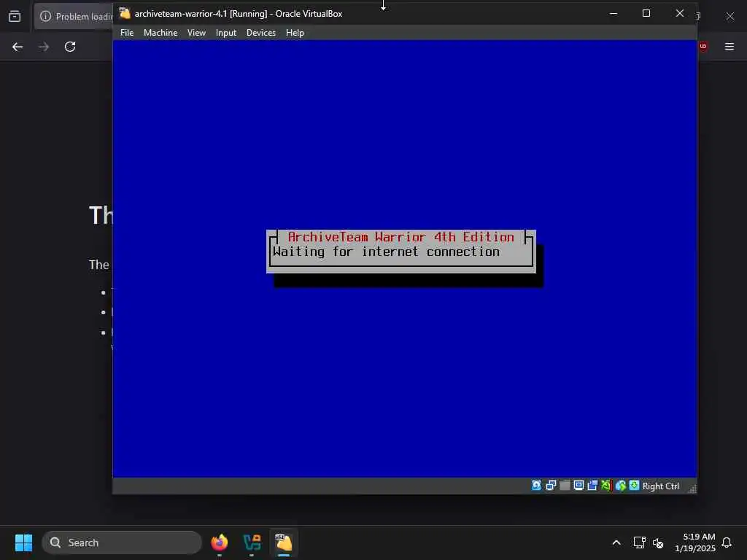The width and height of the screenshot is (747, 560).
Task: Open the Input menu
Action: coord(226,32)
